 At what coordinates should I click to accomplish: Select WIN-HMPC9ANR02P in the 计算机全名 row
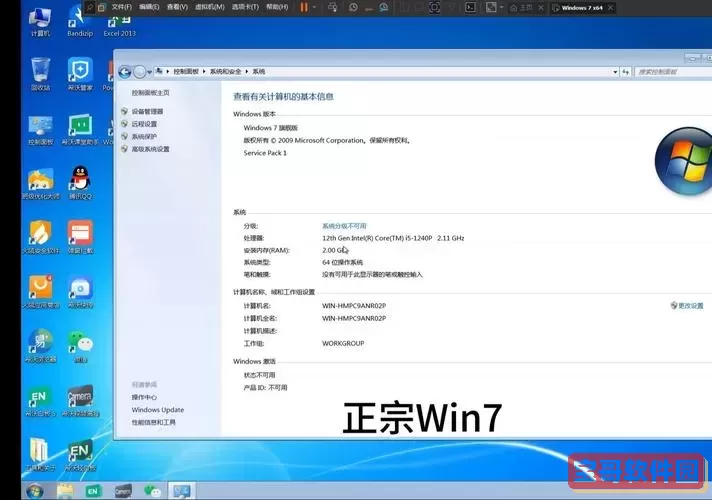pos(354,318)
